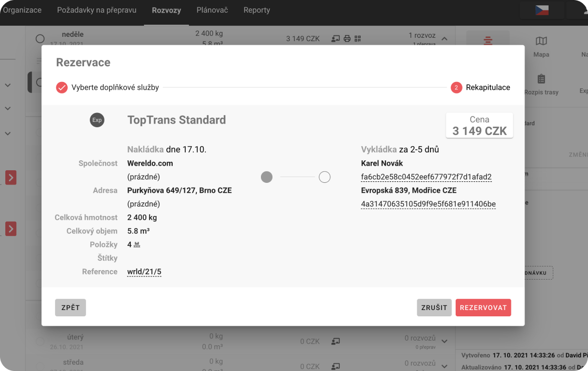588x371 pixels.
Task: Open the Organizace menu item
Action: click(22, 10)
